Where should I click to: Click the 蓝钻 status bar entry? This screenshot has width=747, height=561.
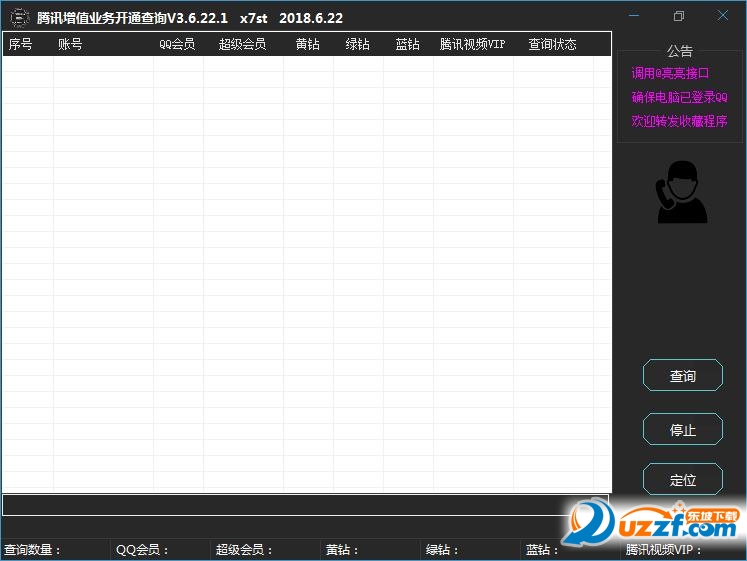click(x=542, y=550)
